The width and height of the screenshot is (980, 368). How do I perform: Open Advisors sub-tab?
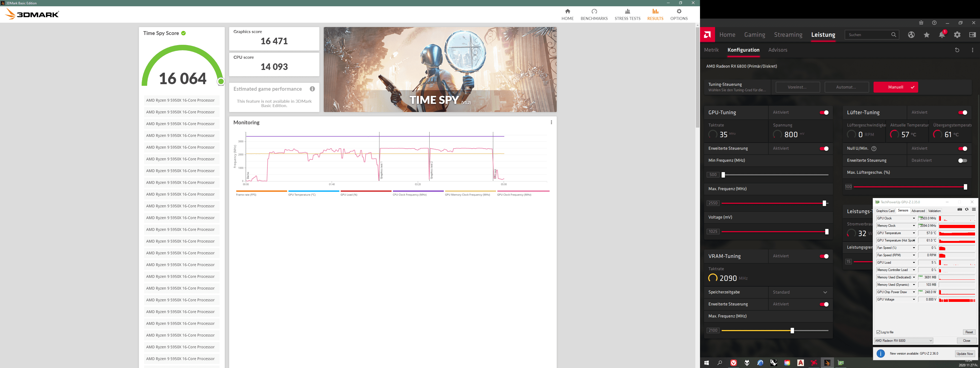778,50
